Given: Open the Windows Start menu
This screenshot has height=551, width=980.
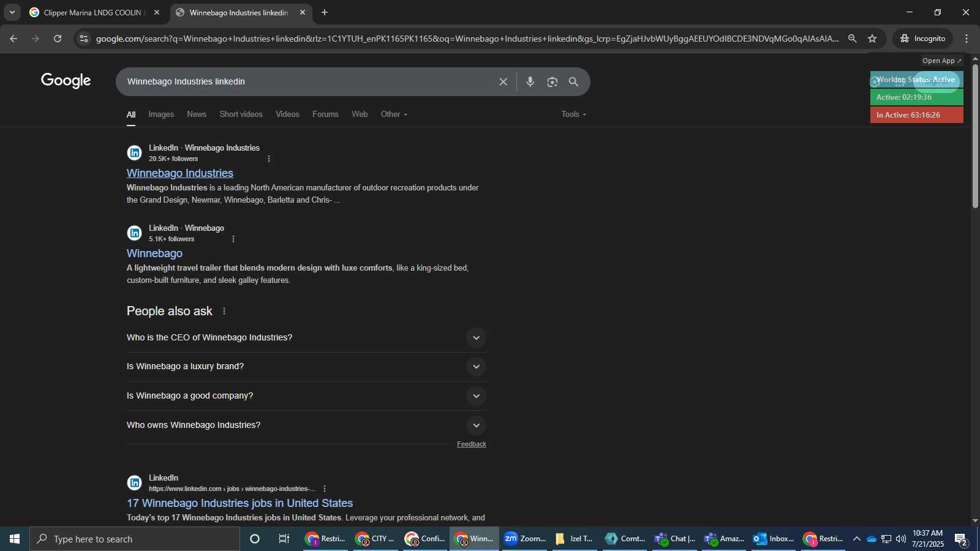Looking at the screenshot, I should pos(15,539).
